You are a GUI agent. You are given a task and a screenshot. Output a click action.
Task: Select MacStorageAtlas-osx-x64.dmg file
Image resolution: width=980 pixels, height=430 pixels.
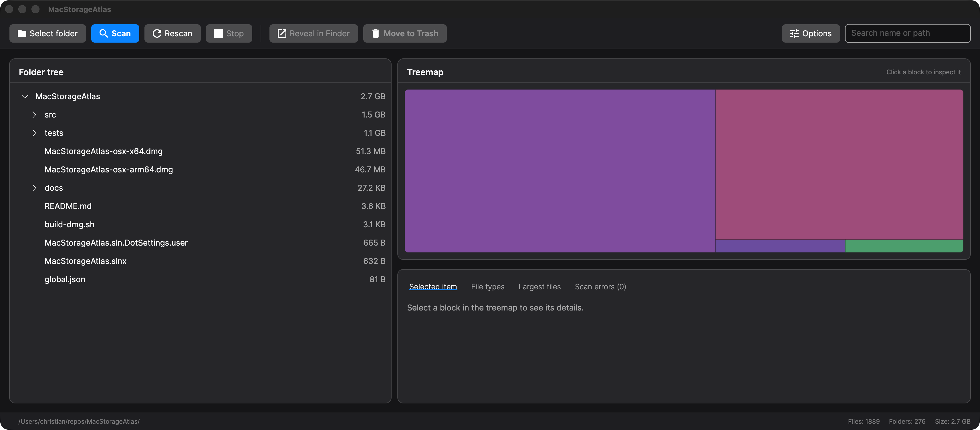tap(104, 151)
